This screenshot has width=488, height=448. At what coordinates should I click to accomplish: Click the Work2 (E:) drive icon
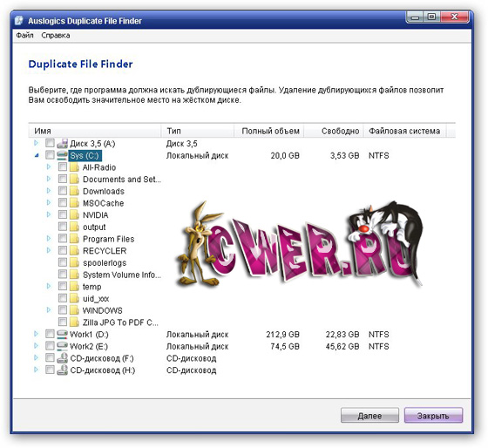[x=62, y=346]
